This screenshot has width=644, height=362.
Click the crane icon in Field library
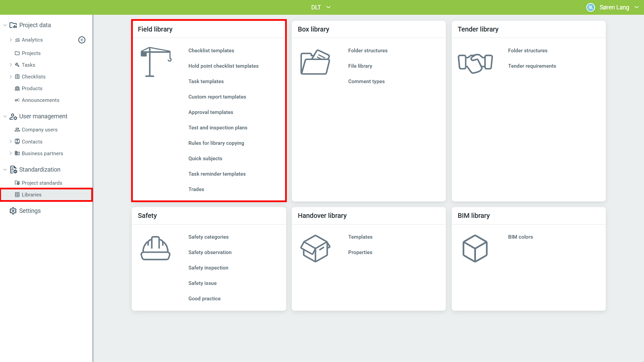156,62
